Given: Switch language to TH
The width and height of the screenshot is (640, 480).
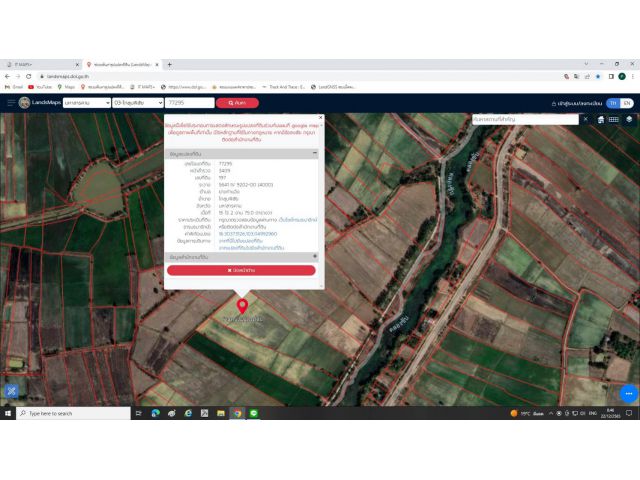Looking at the screenshot, I should tap(613, 103).
